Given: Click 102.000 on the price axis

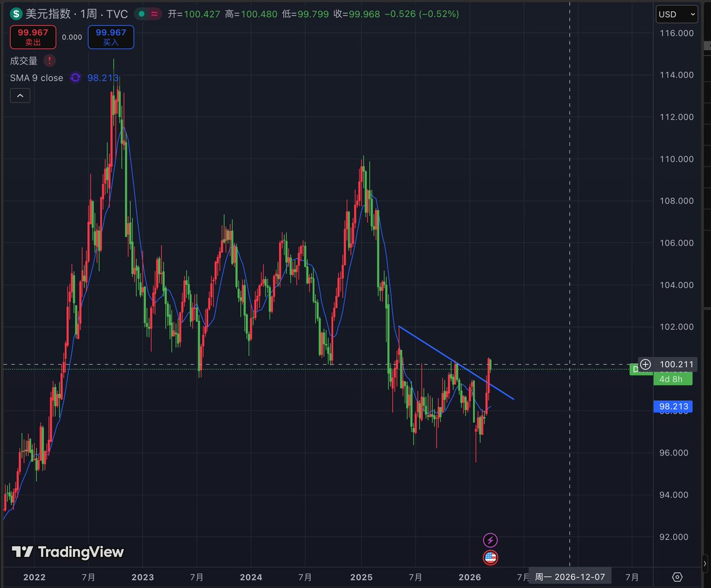Looking at the screenshot, I should pyautogui.click(x=677, y=327).
